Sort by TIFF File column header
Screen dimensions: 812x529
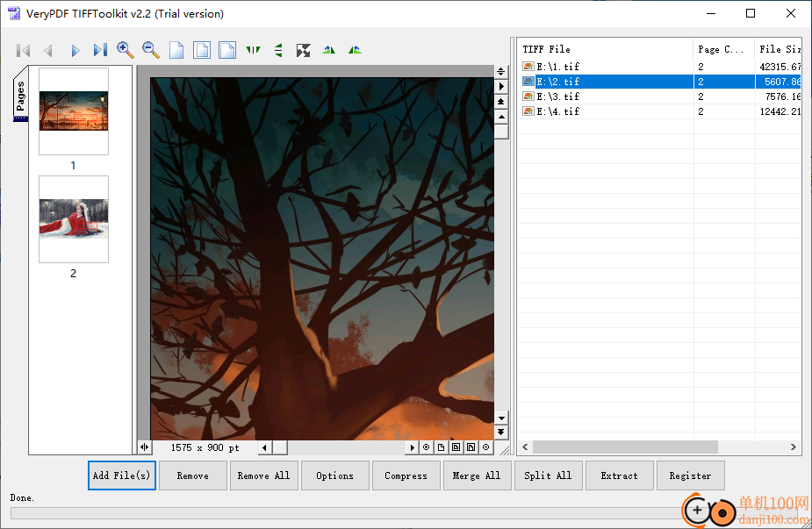605,49
